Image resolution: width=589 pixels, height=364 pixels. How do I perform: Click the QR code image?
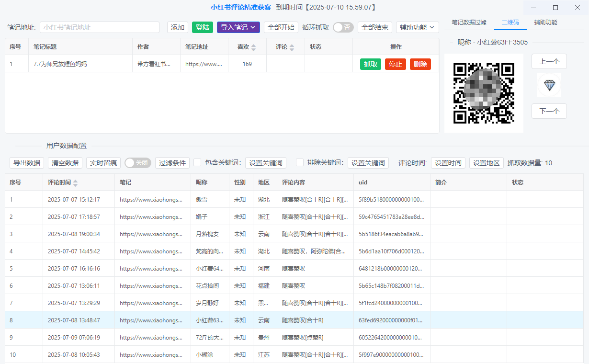click(484, 93)
